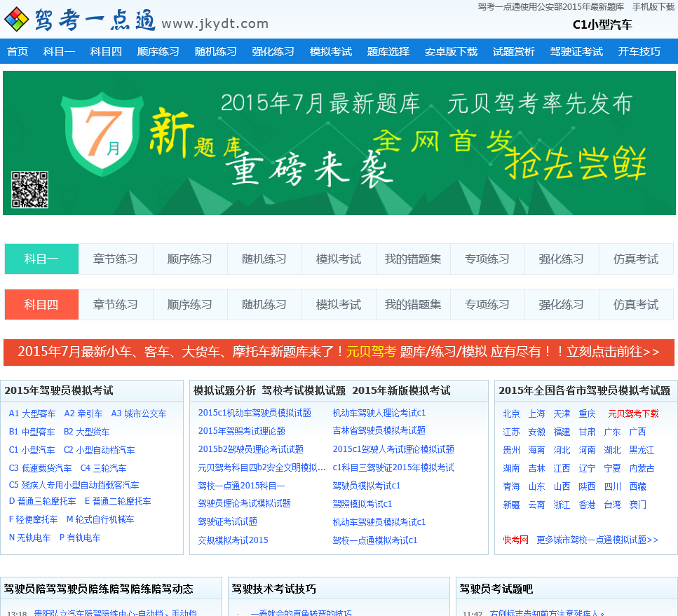Select 顺序练习 in the top navigation bar

158,51
